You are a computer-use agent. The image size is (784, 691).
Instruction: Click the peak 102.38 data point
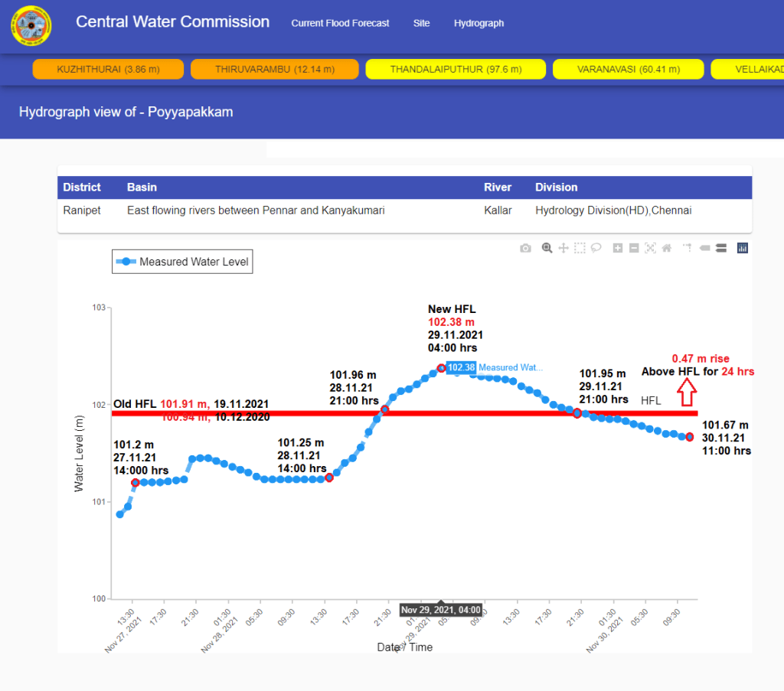click(x=441, y=368)
